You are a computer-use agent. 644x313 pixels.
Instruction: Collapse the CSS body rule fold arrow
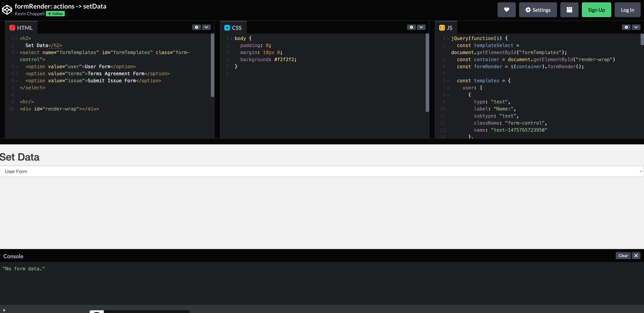(x=232, y=39)
